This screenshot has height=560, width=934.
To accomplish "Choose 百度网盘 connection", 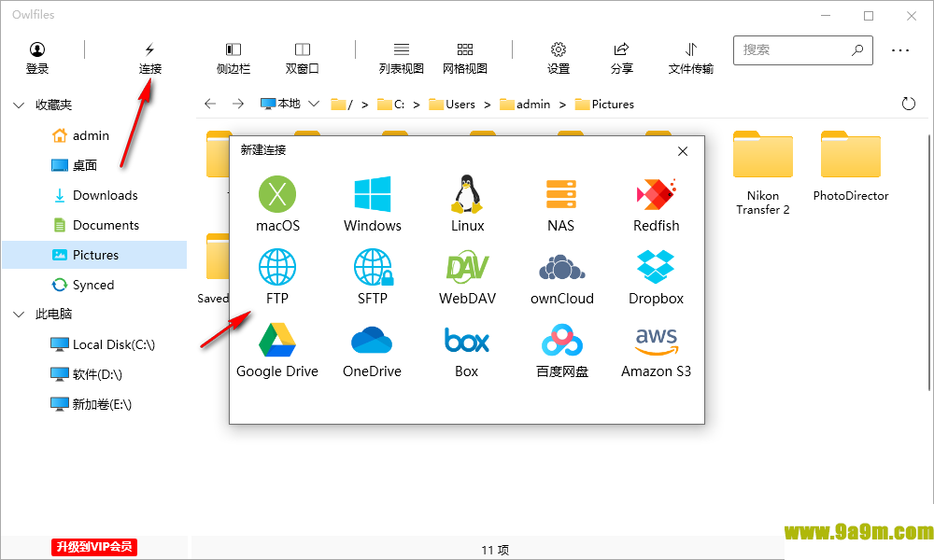I will (561, 351).
